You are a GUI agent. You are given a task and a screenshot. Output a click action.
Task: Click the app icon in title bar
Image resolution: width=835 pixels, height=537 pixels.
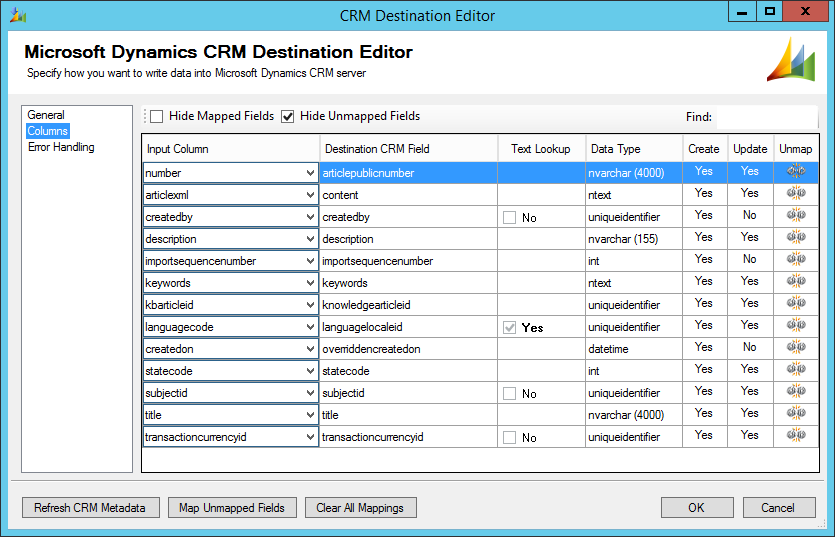click(x=18, y=15)
